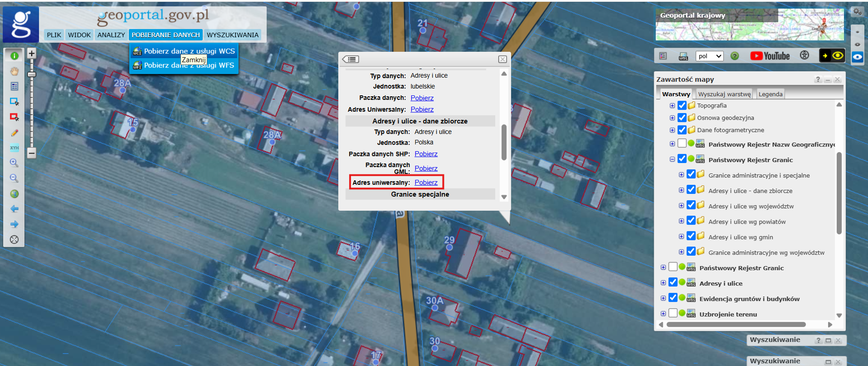Viewport: 868px width, 366px height.
Task: Enable Uzbrojenie terenu layer checkbox
Action: pos(673,313)
